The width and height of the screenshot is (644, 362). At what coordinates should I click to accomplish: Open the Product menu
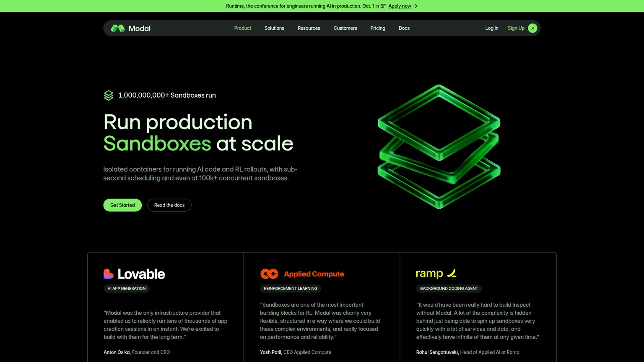click(243, 28)
